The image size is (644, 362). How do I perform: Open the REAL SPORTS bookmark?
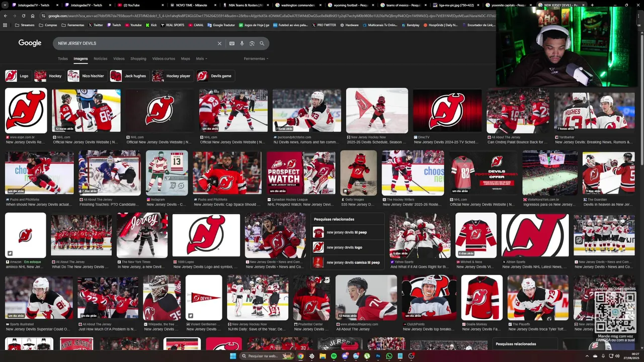173,25
